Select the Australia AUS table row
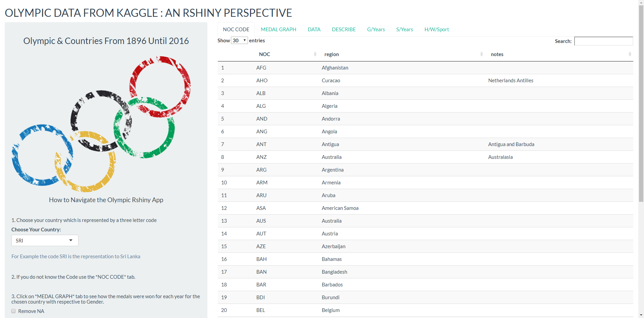The width and height of the screenshot is (644, 318). tap(425, 221)
